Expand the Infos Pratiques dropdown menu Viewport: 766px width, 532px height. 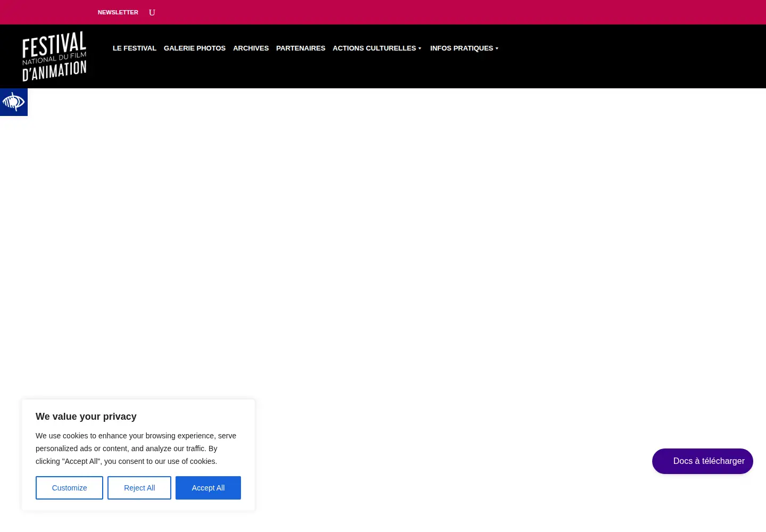pyautogui.click(x=464, y=48)
